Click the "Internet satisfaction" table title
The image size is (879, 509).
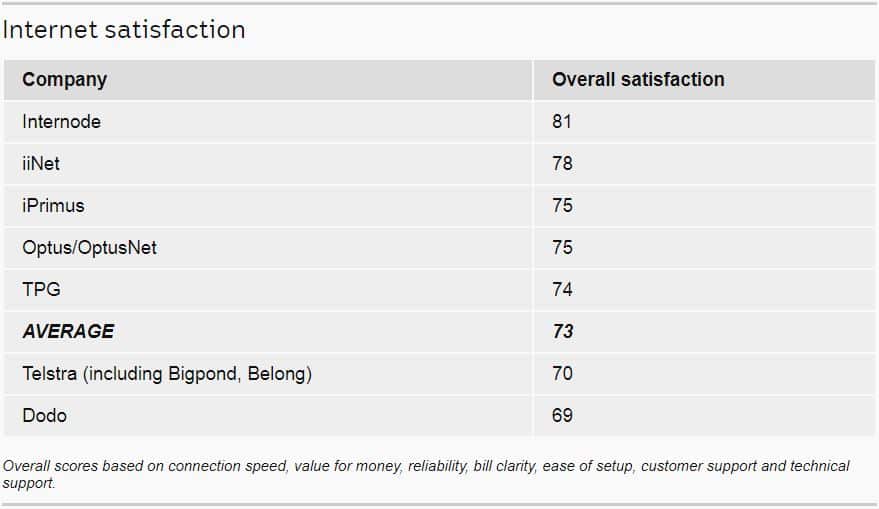[x=124, y=30]
